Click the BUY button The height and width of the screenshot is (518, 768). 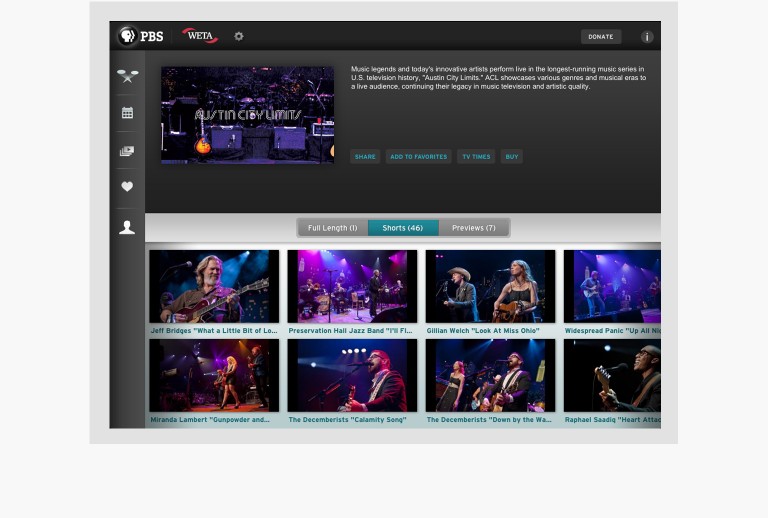click(x=511, y=157)
